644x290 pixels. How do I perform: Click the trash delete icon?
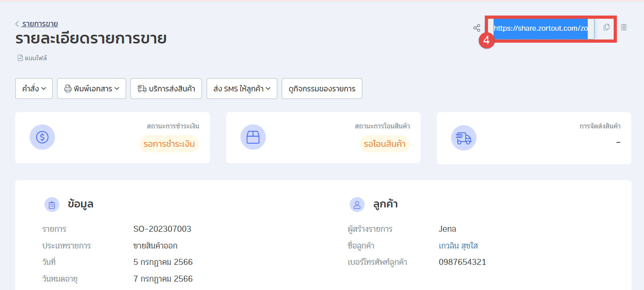pyautogui.click(x=624, y=27)
